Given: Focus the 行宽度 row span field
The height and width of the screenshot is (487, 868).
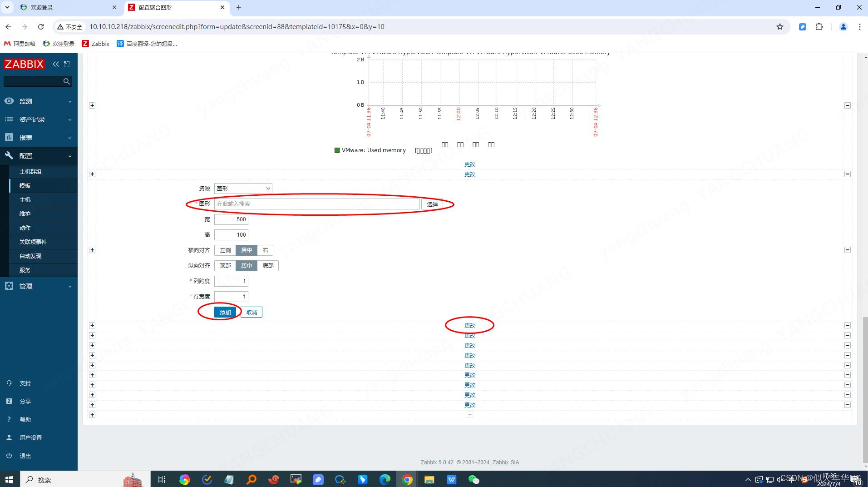Looking at the screenshot, I should pos(231,297).
